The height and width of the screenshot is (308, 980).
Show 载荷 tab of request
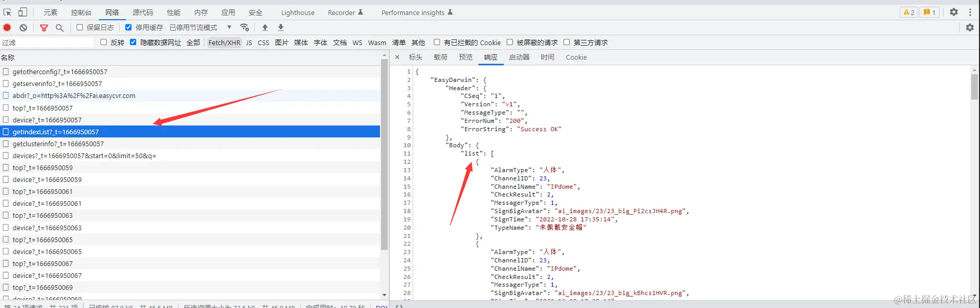point(441,58)
